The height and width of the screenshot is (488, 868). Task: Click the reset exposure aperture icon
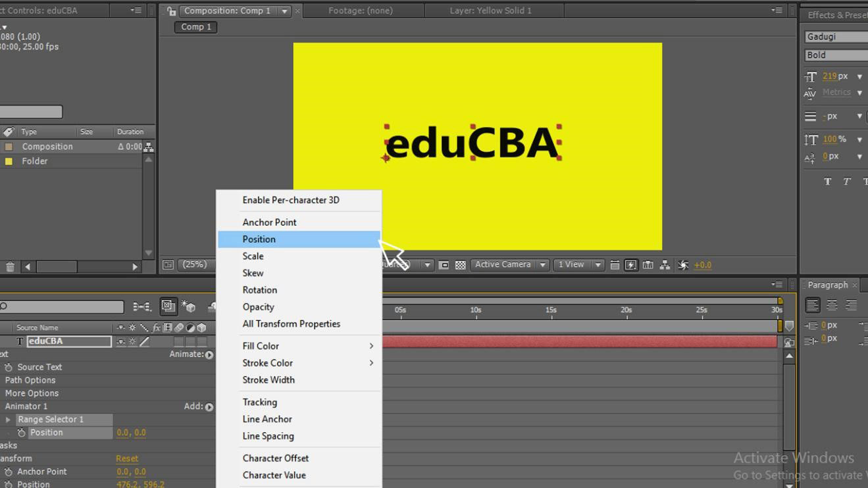(x=683, y=265)
